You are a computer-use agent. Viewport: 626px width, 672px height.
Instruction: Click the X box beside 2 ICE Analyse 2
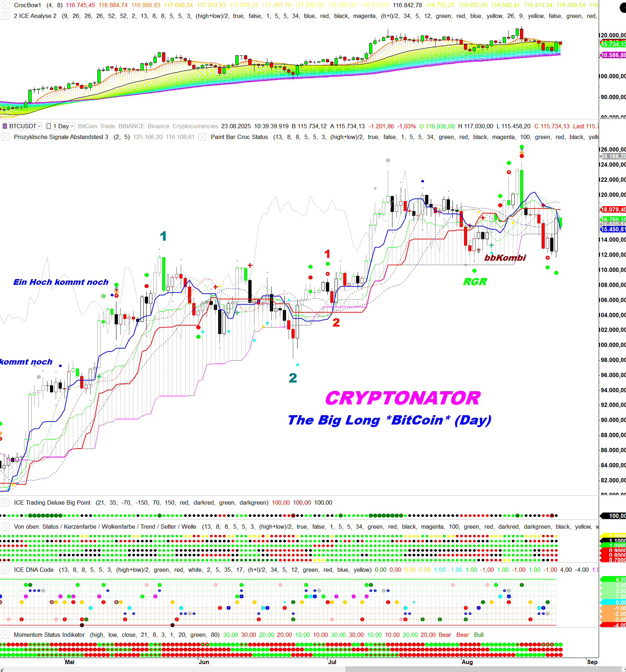5,16
